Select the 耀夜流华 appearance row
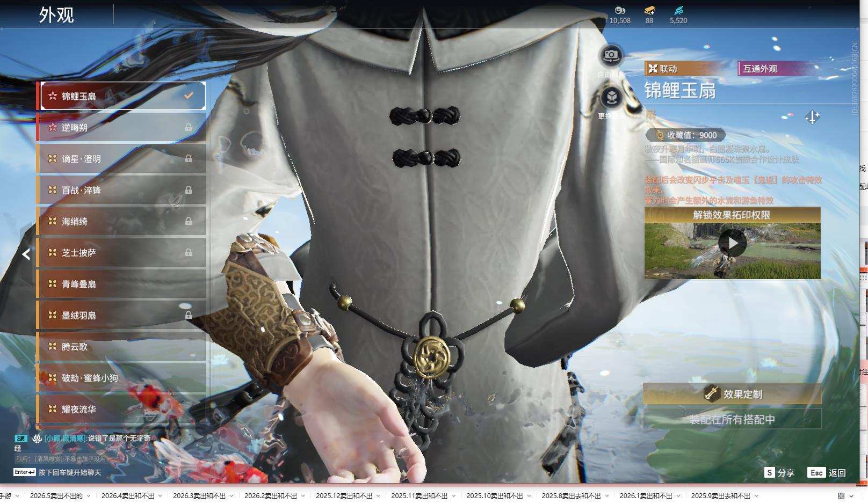The height and width of the screenshot is (504, 868). [x=121, y=409]
